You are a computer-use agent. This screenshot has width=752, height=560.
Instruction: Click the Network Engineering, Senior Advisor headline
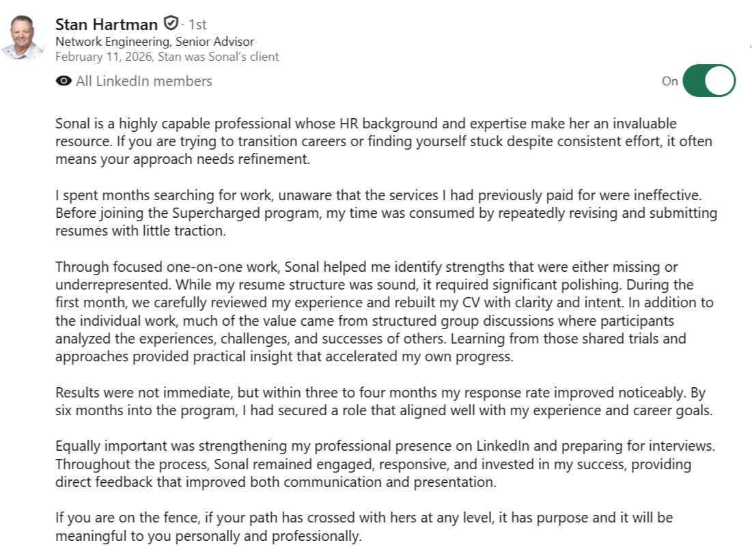(x=154, y=42)
